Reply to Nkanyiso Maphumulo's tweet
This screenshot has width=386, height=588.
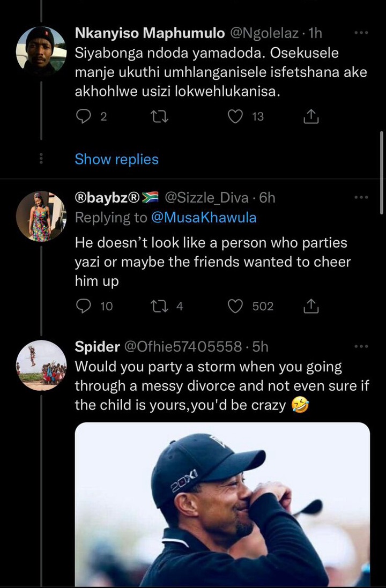click(83, 117)
